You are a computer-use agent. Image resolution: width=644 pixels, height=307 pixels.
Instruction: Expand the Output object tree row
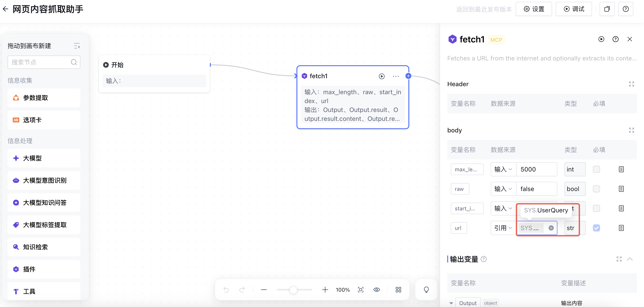click(451, 303)
